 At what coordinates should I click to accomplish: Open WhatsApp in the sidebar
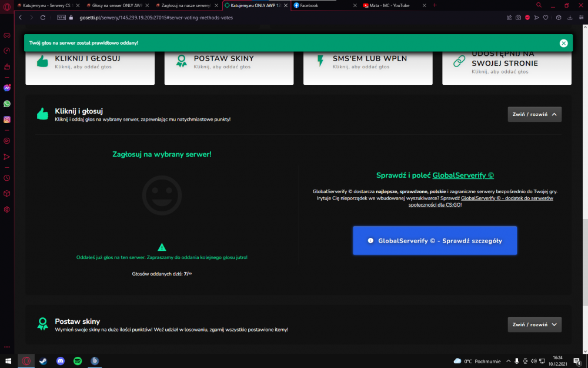pyautogui.click(x=6, y=104)
